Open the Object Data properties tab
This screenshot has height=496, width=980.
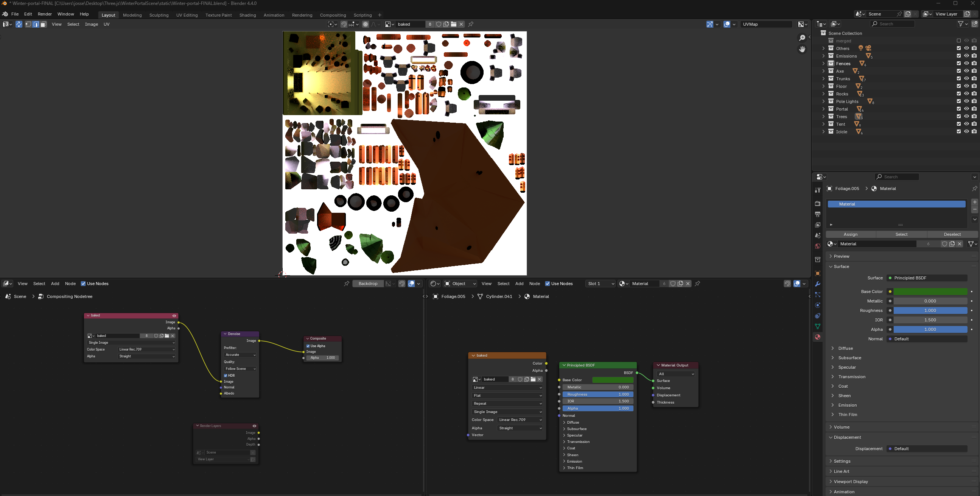pyautogui.click(x=817, y=327)
